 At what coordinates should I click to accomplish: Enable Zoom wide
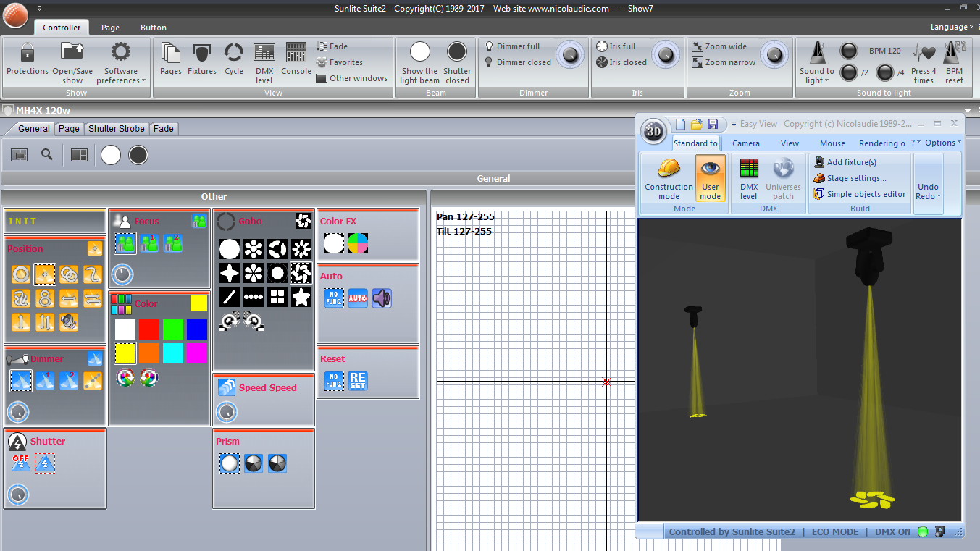[x=719, y=46]
